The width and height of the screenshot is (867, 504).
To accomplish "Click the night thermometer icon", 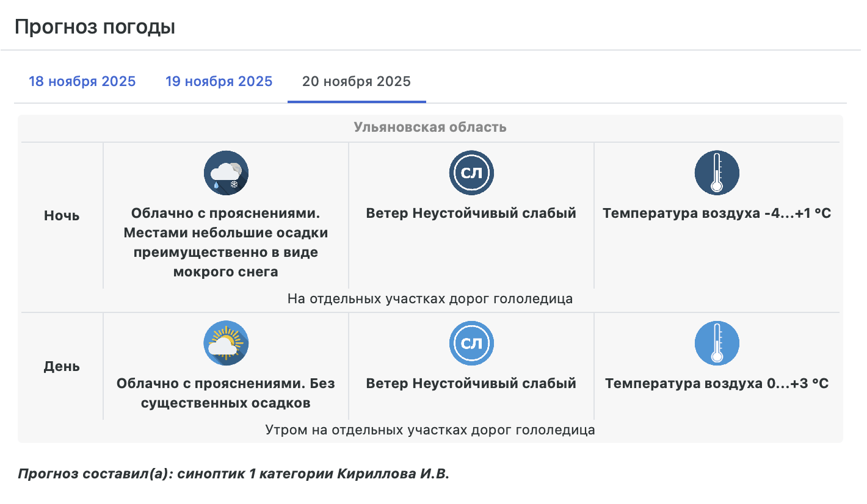I will [717, 173].
